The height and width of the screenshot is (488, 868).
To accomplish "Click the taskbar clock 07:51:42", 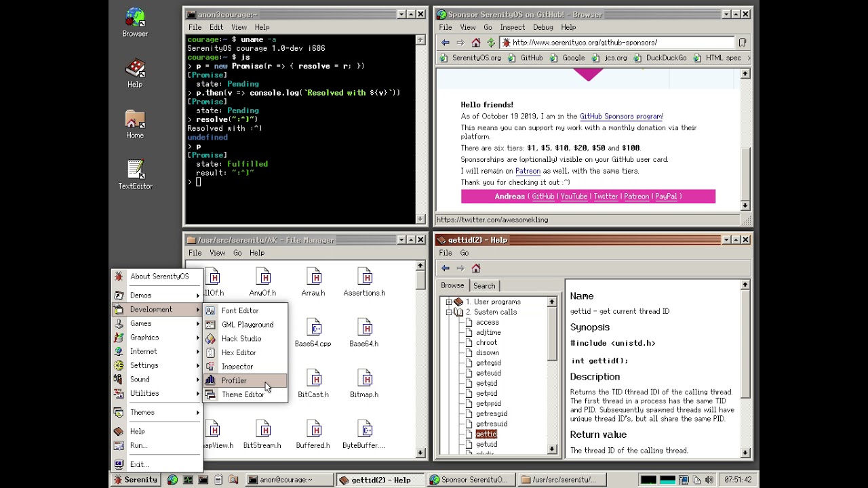I will (x=738, y=480).
